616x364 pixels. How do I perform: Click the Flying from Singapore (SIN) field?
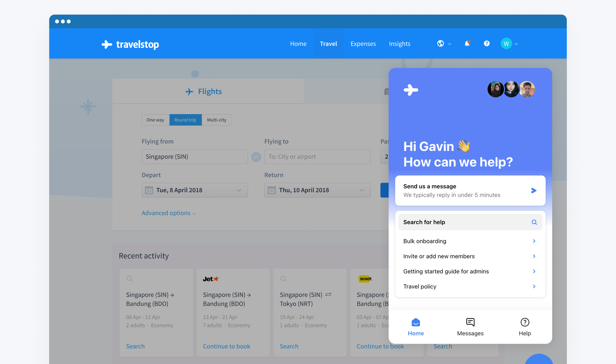coord(195,157)
